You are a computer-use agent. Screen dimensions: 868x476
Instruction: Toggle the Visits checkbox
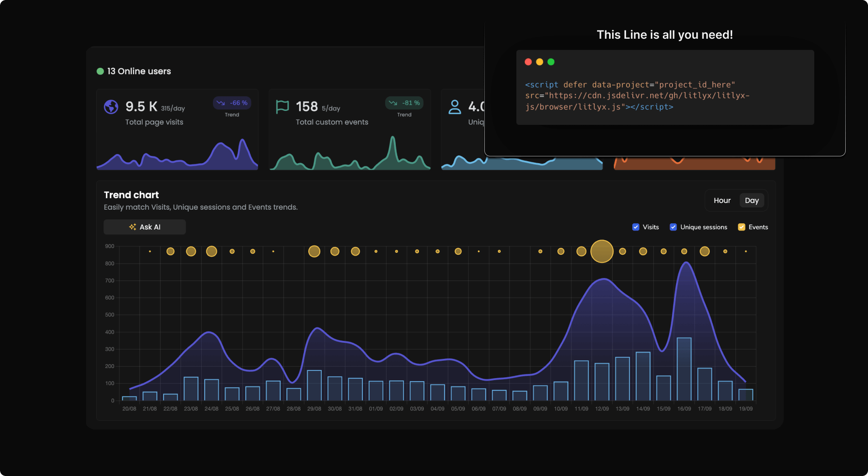click(x=636, y=227)
